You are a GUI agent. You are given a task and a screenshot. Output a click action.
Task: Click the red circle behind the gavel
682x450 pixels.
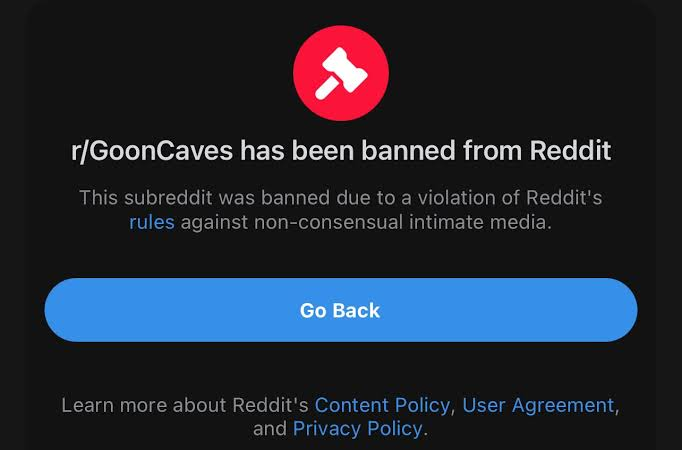tap(341, 73)
